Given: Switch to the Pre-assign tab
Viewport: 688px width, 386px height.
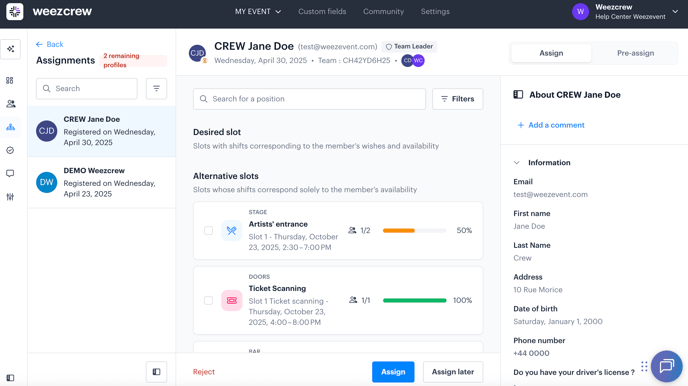Looking at the screenshot, I should tap(635, 53).
